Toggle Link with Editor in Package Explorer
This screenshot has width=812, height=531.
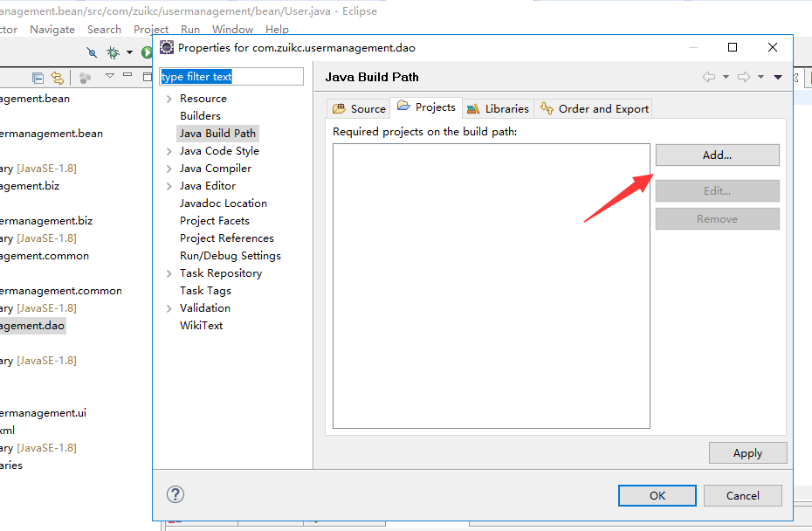click(x=58, y=78)
